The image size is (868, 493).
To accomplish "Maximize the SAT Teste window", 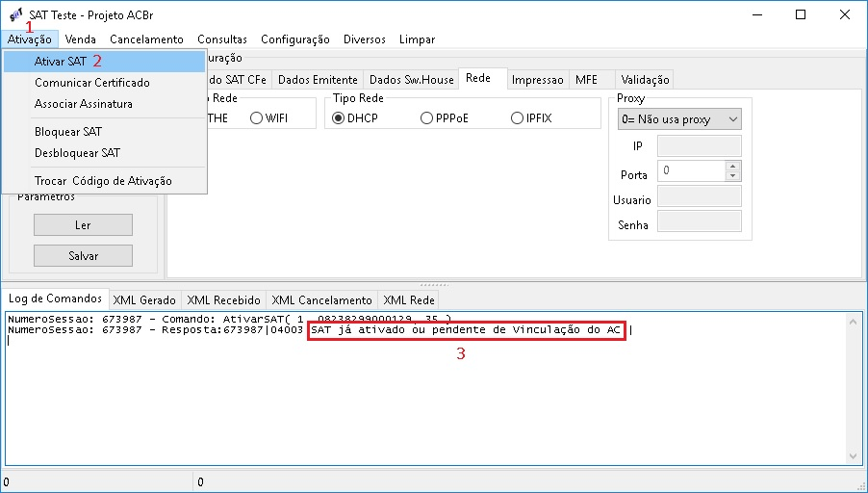I will click(801, 15).
